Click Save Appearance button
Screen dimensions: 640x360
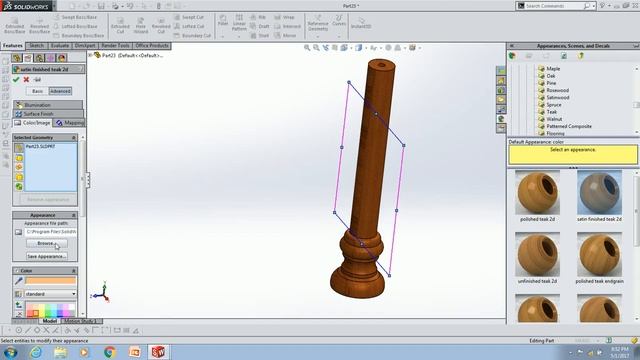tap(47, 256)
